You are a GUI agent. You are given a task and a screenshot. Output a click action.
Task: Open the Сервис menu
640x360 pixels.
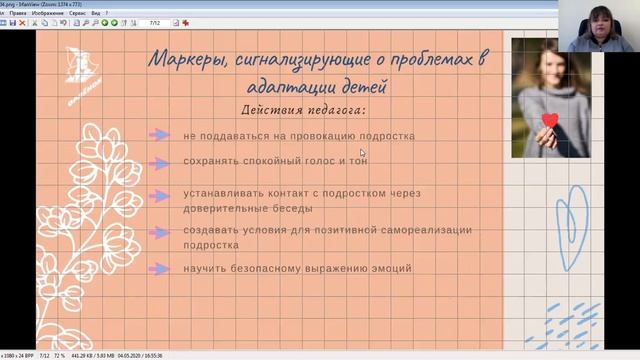tap(77, 13)
